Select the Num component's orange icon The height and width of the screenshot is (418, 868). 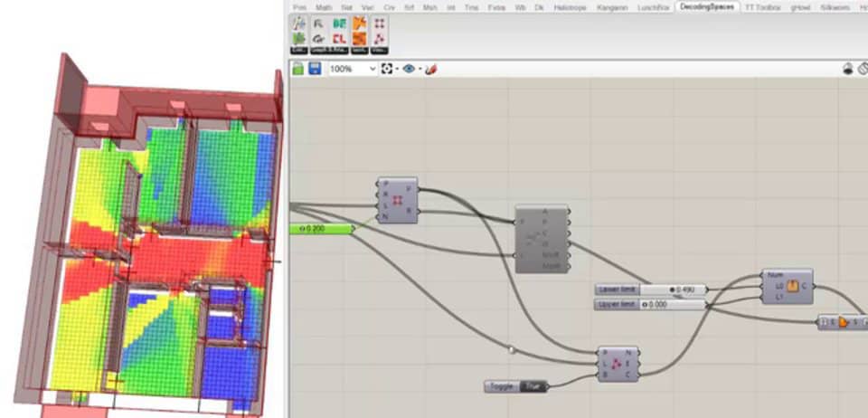pyautogui.click(x=793, y=286)
